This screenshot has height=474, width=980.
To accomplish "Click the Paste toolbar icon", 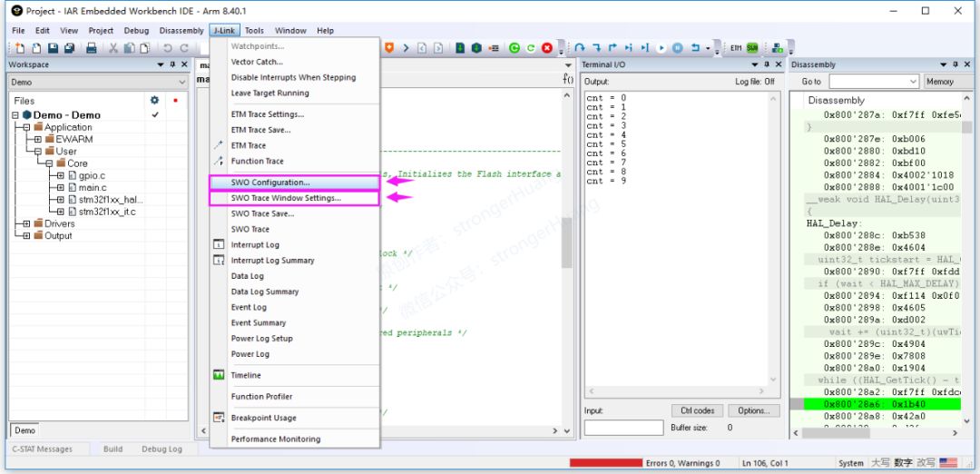I will pos(145,48).
